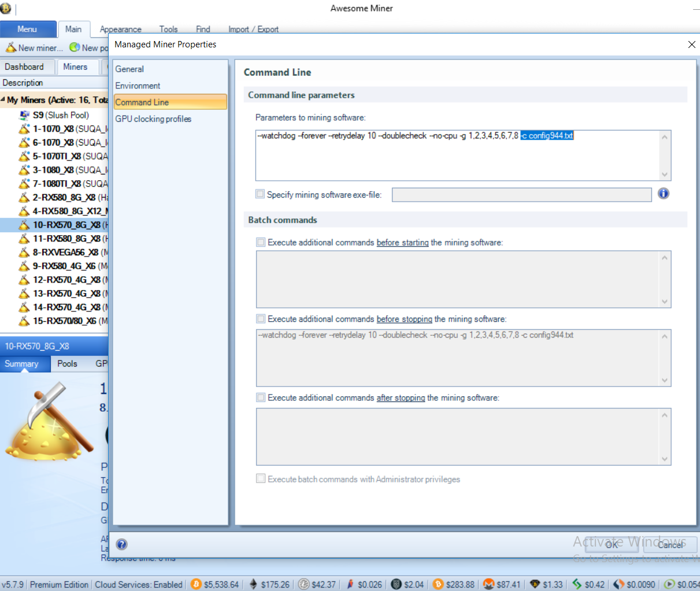Click the pickaxe icon of miner 7-1080TI_X8

[24, 184]
